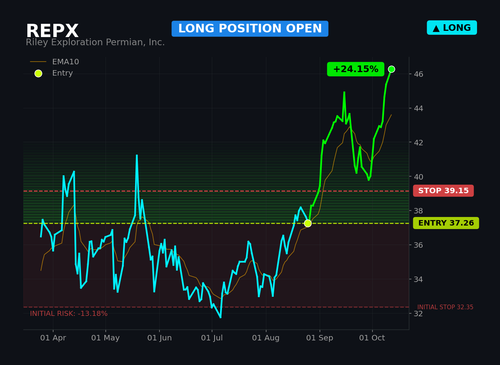
Task: Click the 01 Oct date axis label
Action: tap(372, 338)
